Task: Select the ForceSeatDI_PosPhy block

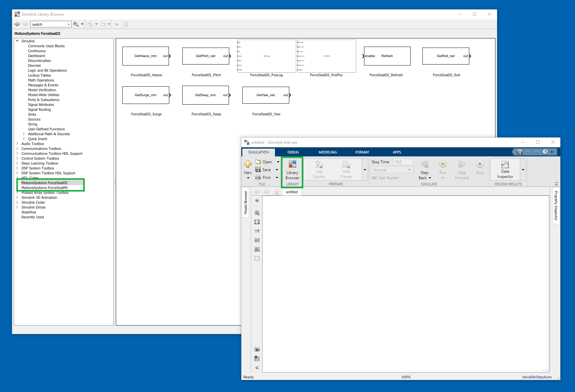Action: (326, 56)
